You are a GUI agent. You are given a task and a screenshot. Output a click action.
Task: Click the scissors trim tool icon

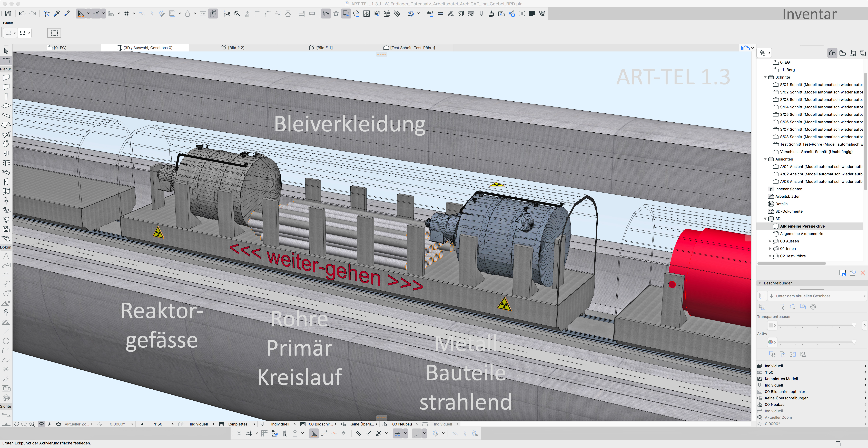[x=227, y=14]
